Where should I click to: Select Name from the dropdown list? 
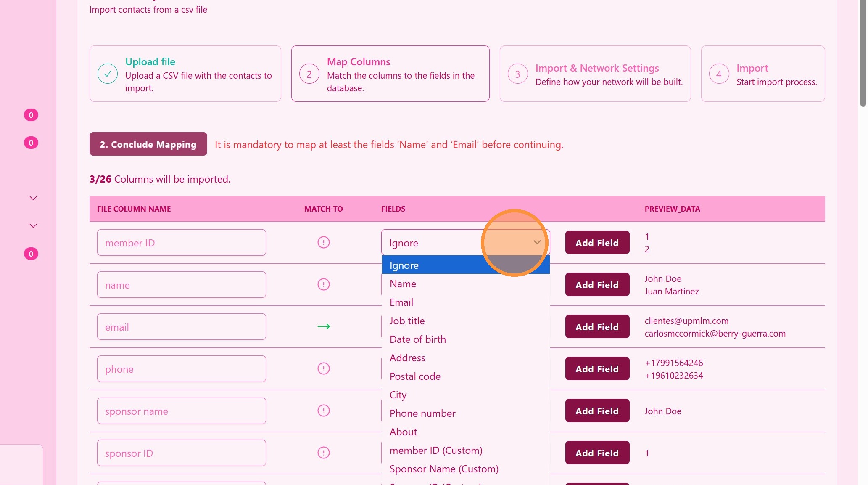[x=403, y=284]
